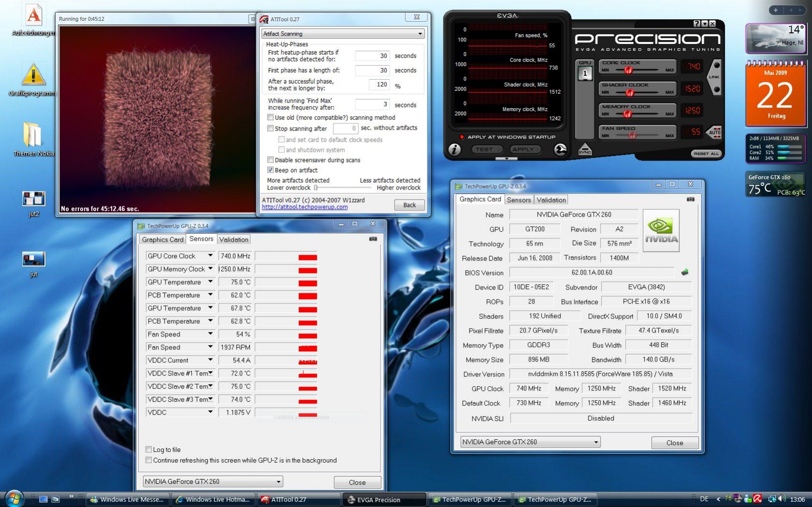The image size is (812, 507).
Task: Open the Fan Speed RPM sensor dropdown
Action: (210, 347)
